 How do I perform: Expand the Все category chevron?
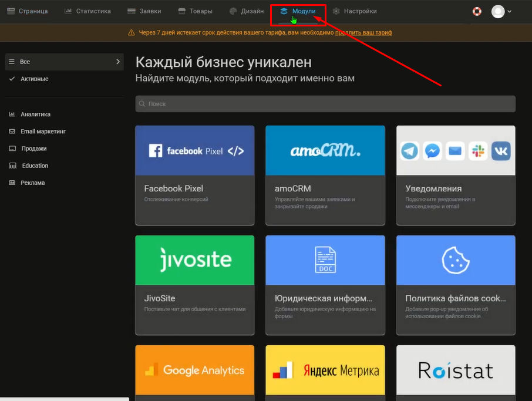tap(118, 62)
